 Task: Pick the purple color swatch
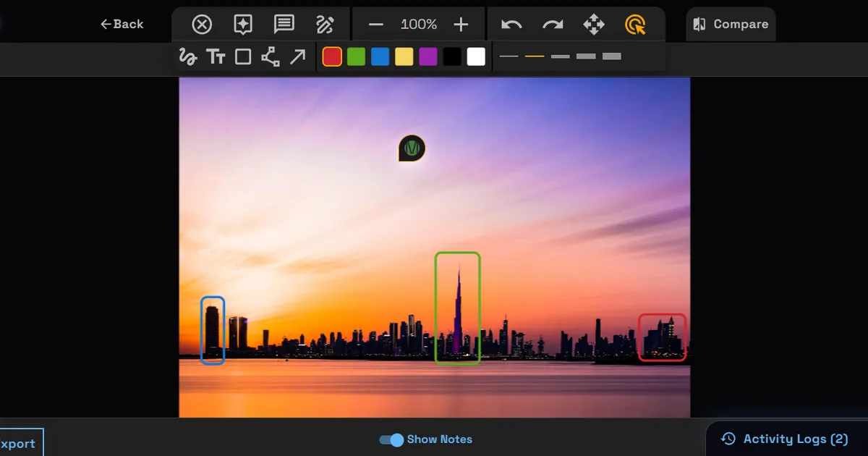[x=428, y=57]
